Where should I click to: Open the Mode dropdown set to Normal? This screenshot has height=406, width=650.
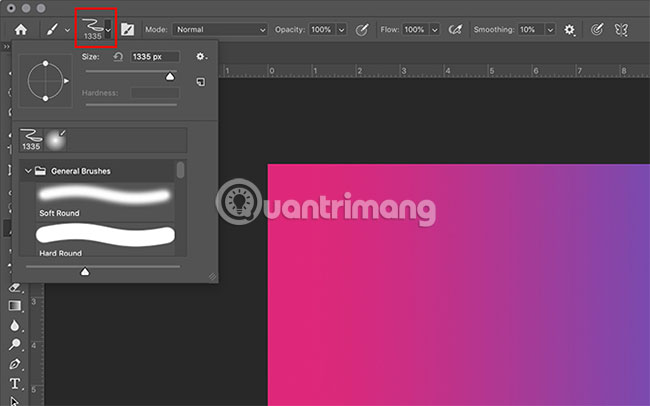coord(220,29)
